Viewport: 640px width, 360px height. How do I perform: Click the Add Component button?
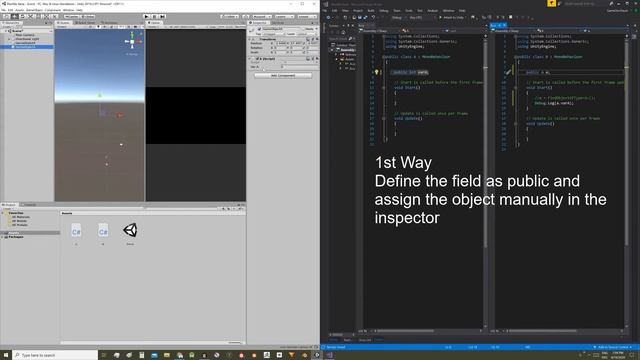pos(283,76)
